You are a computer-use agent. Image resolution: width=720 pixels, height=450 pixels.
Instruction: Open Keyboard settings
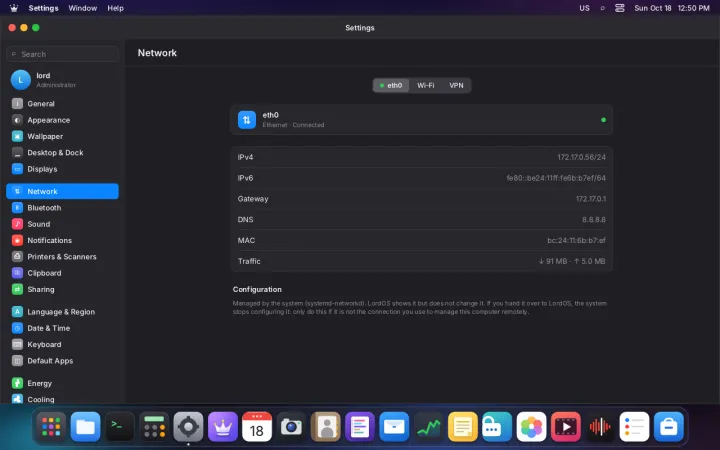coord(62,344)
